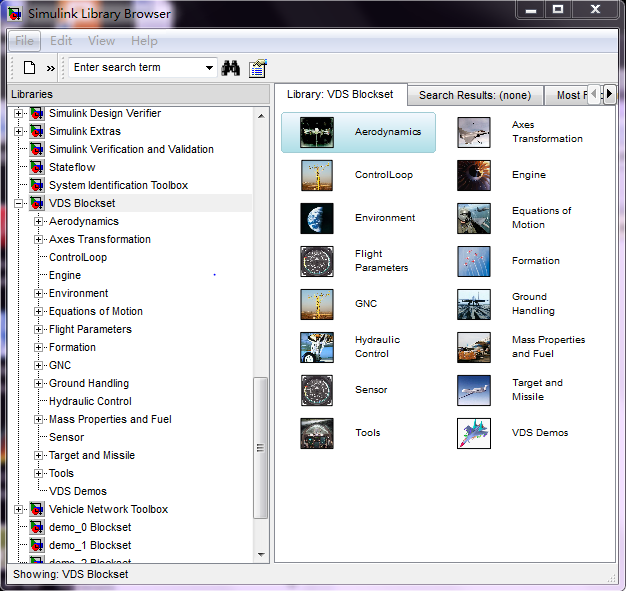This screenshot has width=626, height=591.
Task: Open the search term dropdown arrow
Action: 209,68
